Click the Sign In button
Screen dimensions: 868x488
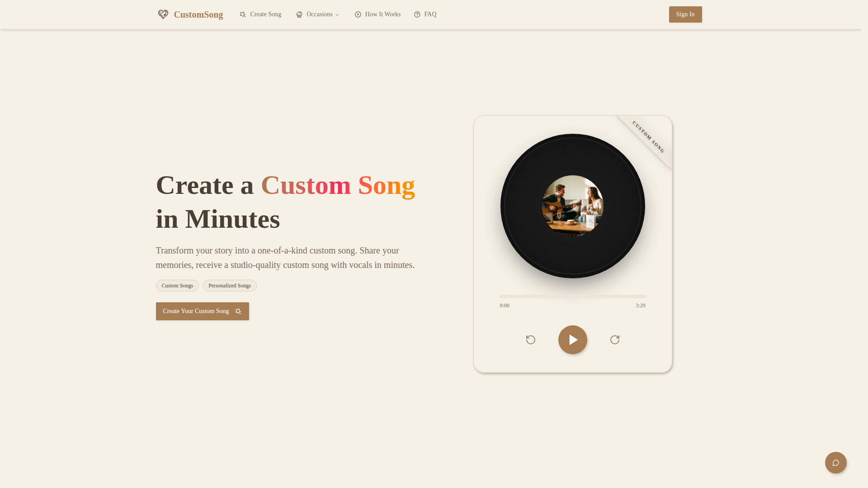coord(685,14)
